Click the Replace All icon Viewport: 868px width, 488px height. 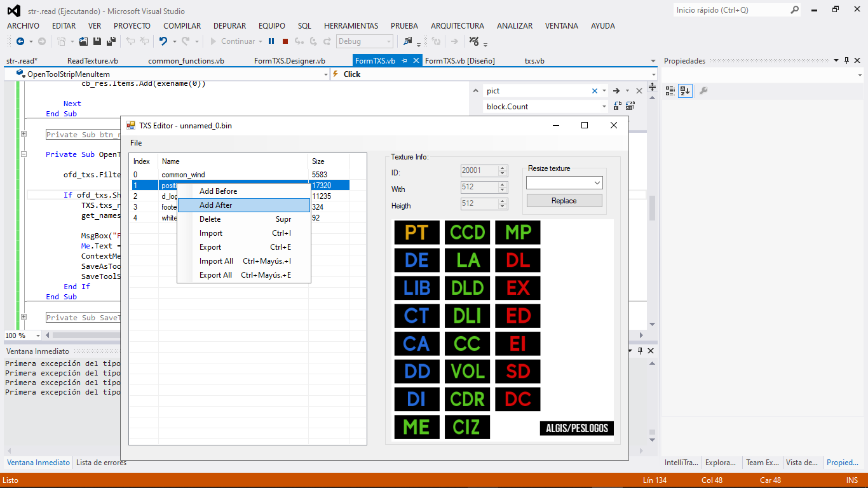click(630, 106)
